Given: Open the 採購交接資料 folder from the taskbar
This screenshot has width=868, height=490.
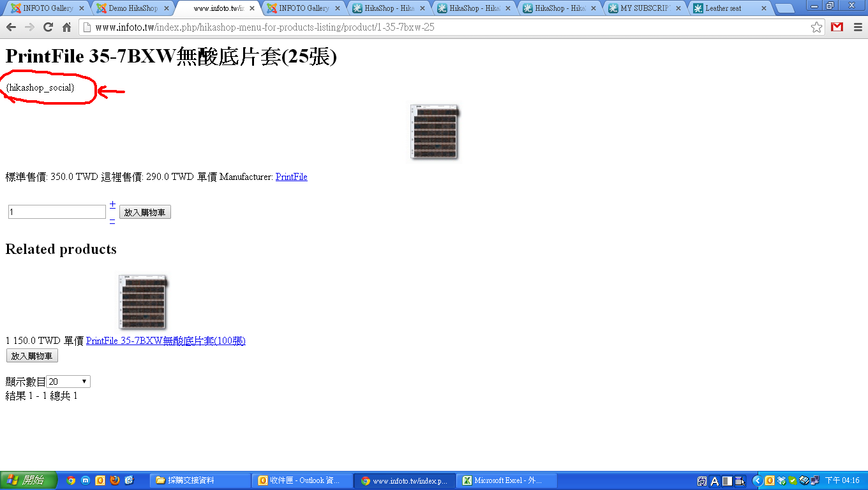Looking at the screenshot, I should pos(200,480).
